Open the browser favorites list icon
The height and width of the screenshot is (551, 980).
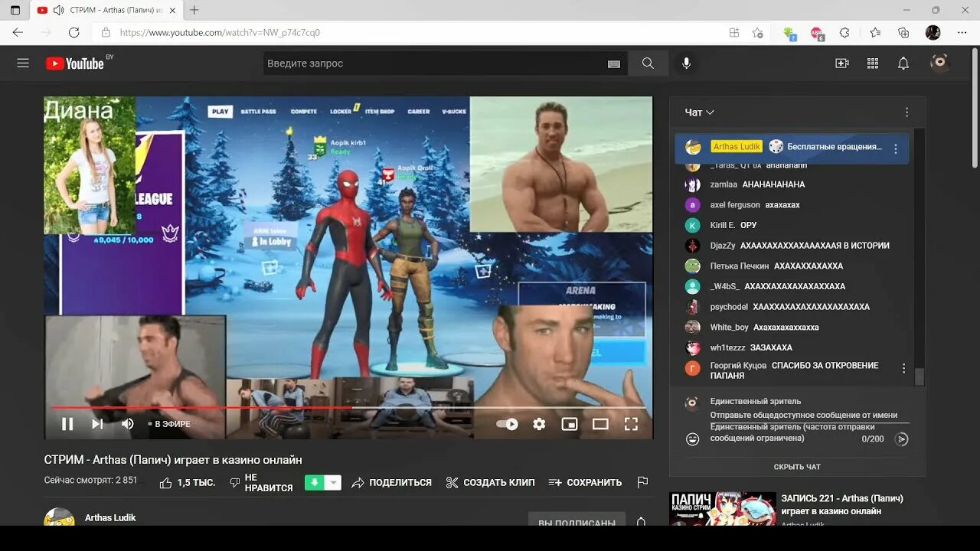point(875,33)
